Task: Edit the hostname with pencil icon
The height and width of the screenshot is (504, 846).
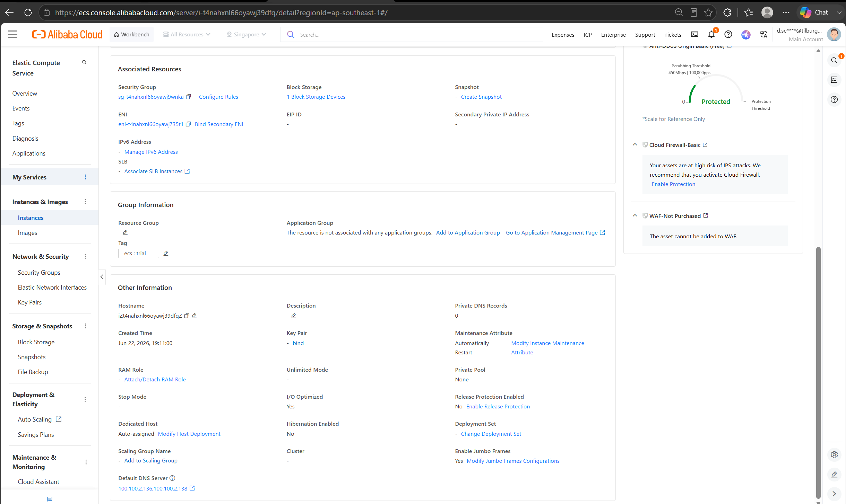Action: 194,316
